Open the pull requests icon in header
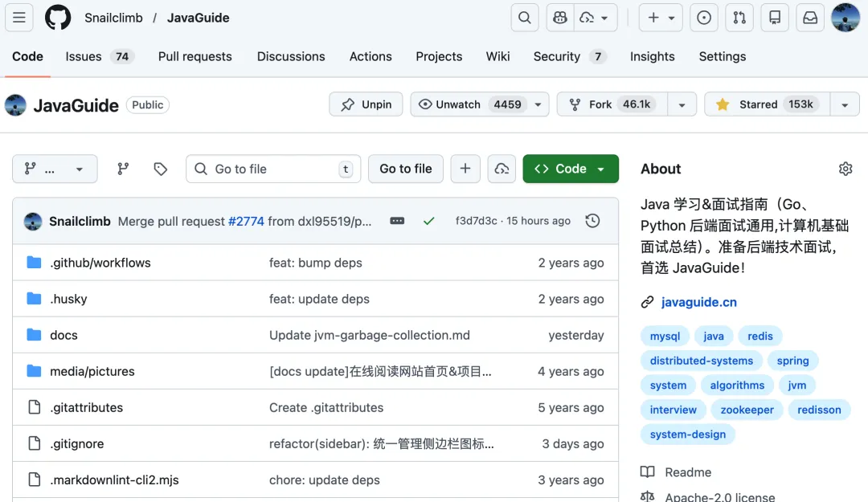 coord(739,18)
